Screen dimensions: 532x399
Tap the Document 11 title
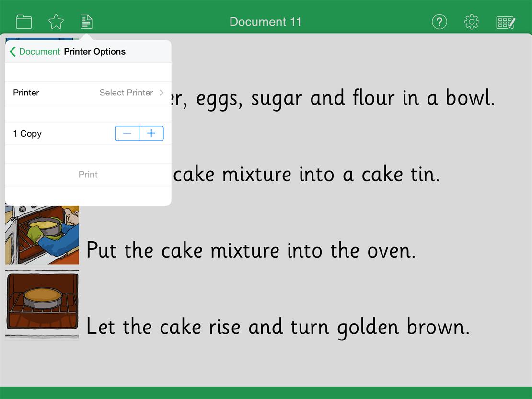click(x=266, y=22)
